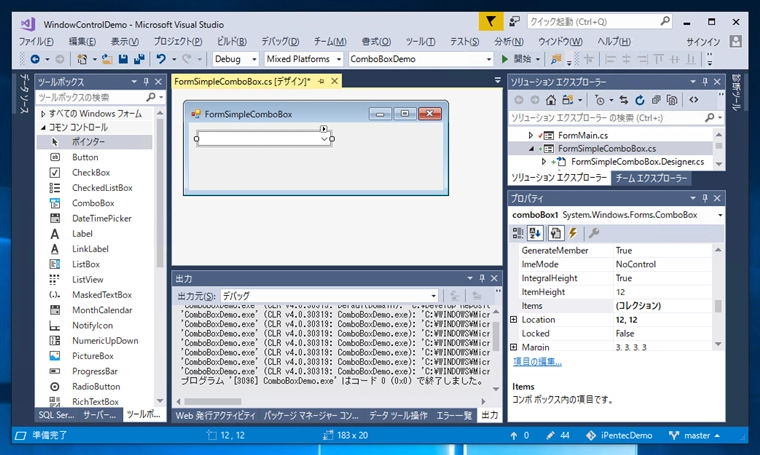
Task: Expand the Location property row
Action: coord(513,319)
